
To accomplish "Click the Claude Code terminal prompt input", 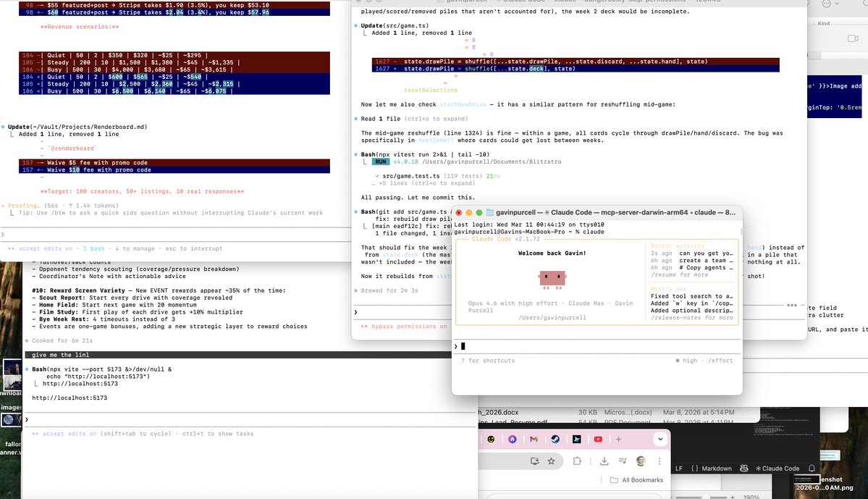I will coord(597,346).
